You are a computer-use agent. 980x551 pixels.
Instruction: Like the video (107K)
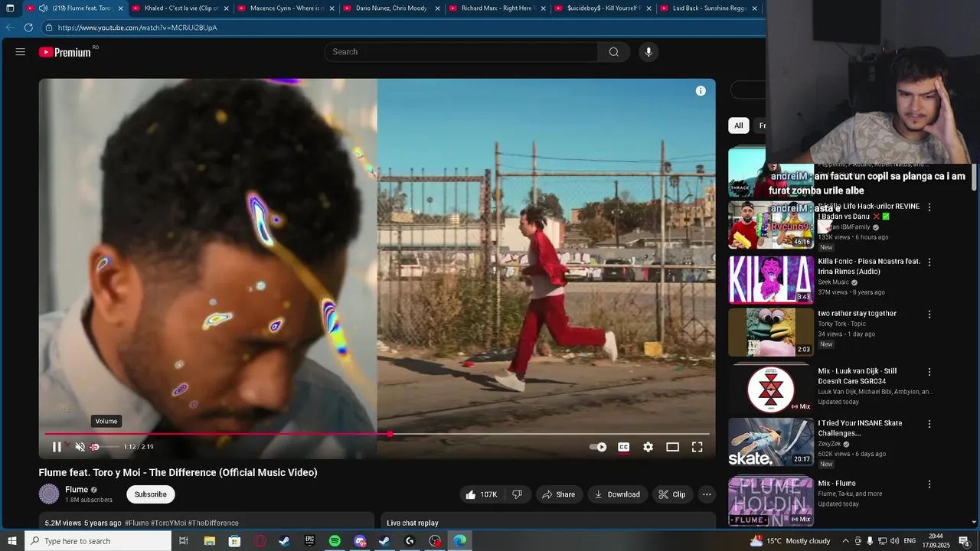pyautogui.click(x=481, y=494)
